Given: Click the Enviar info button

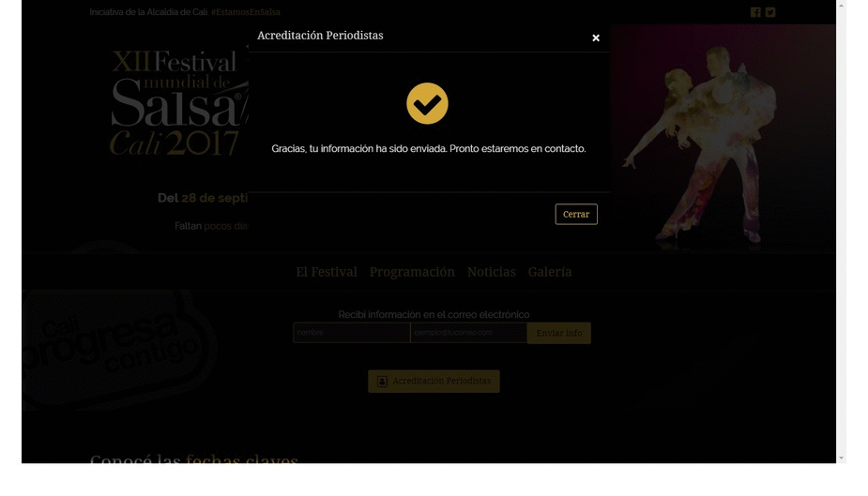Looking at the screenshot, I should (559, 333).
